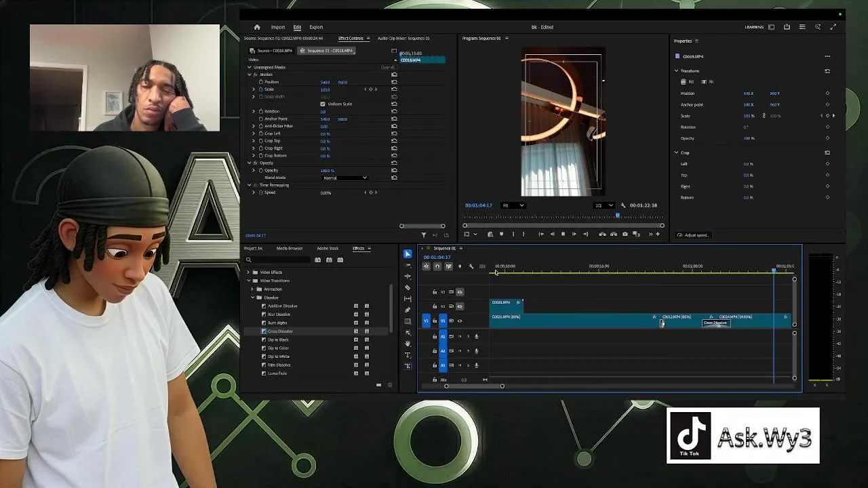Click the Program monitor blue playhead marker
868x488 pixels.
click(x=617, y=216)
